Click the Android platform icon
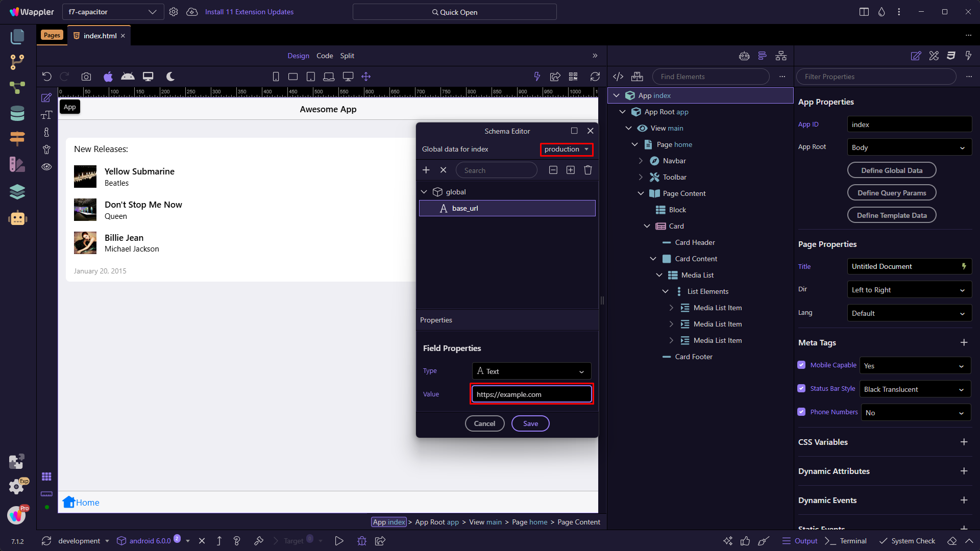The height and width of the screenshot is (551, 980). point(128,77)
